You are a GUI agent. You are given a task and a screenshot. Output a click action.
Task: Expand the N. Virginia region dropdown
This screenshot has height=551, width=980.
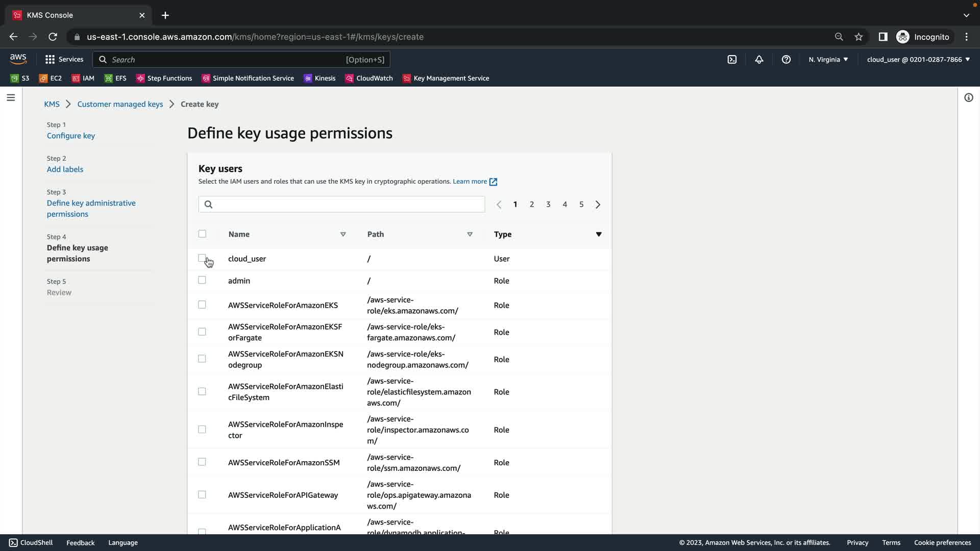click(x=828, y=60)
